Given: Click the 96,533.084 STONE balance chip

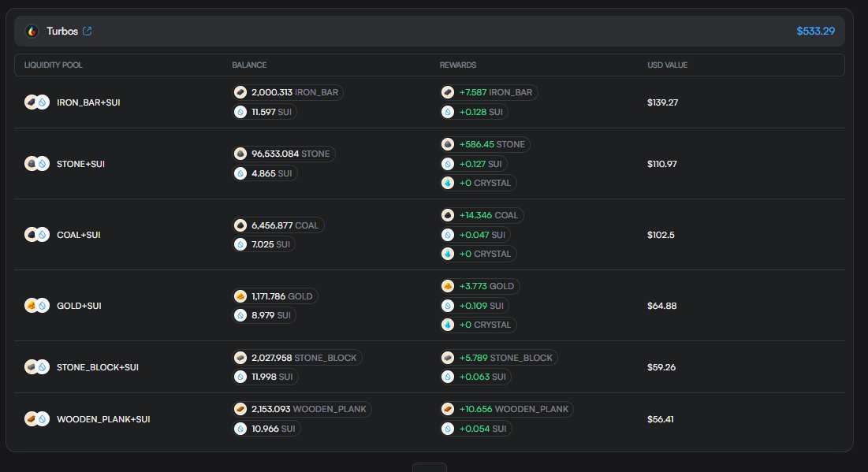Looking at the screenshot, I should (x=284, y=154).
